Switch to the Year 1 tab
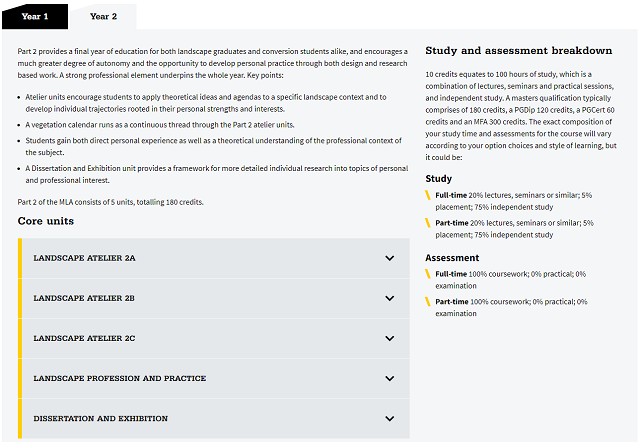 [35, 17]
